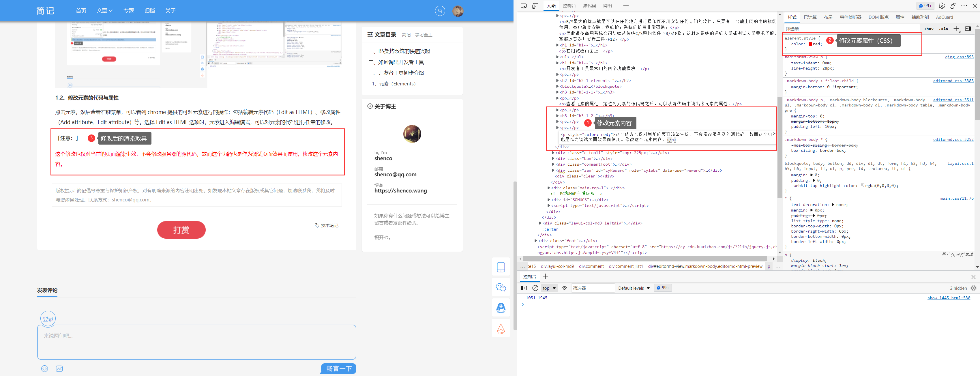Click the mobile phone floating icon
980x376 pixels.
click(501, 267)
